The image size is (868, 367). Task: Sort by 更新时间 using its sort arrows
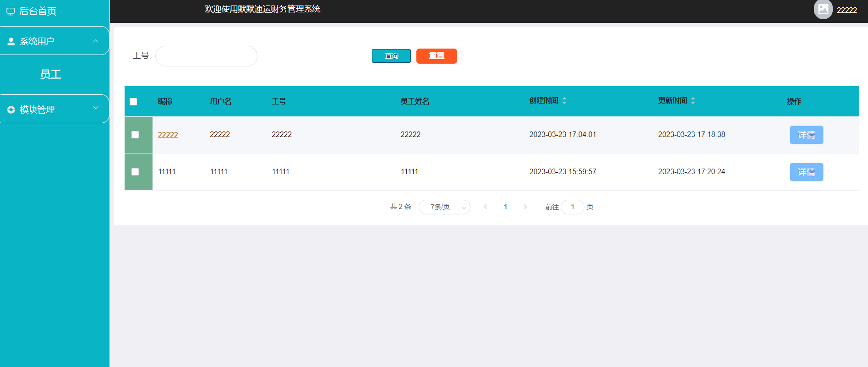(x=693, y=101)
